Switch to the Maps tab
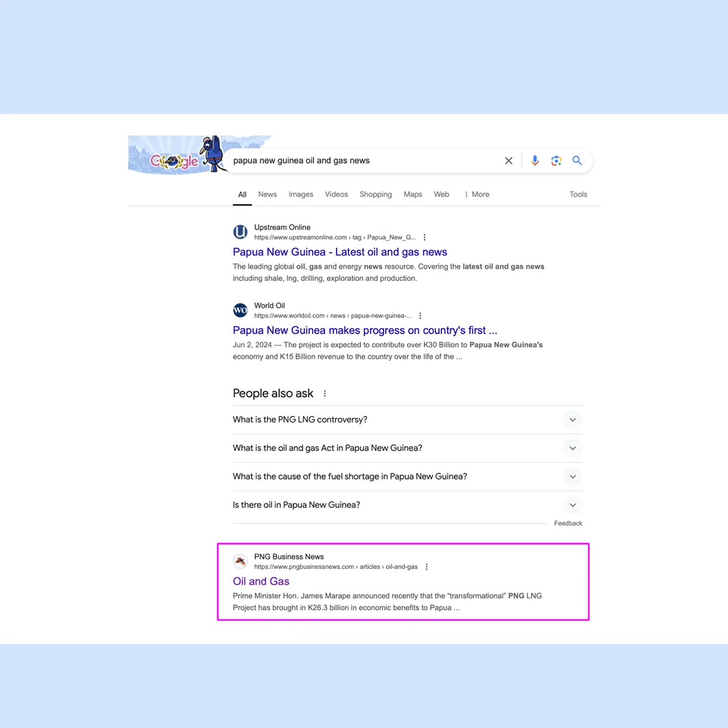Viewport: 728px width, 728px height. 413,195
